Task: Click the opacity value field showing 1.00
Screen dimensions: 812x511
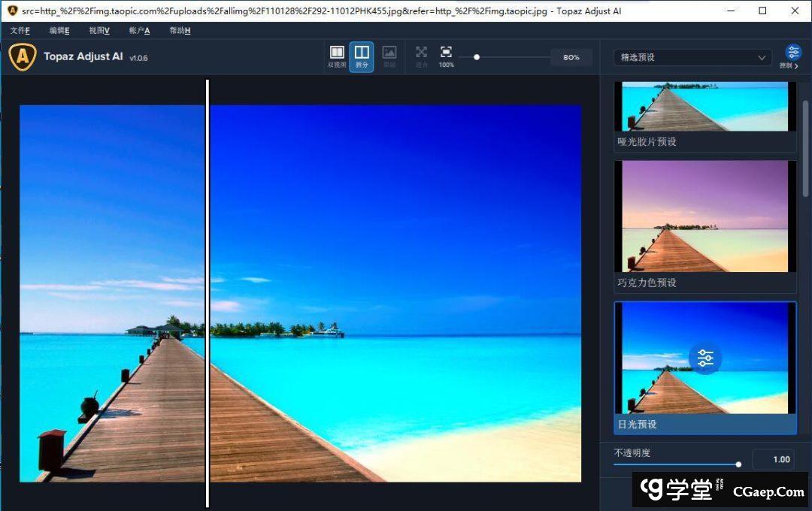Action: coord(772,459)
